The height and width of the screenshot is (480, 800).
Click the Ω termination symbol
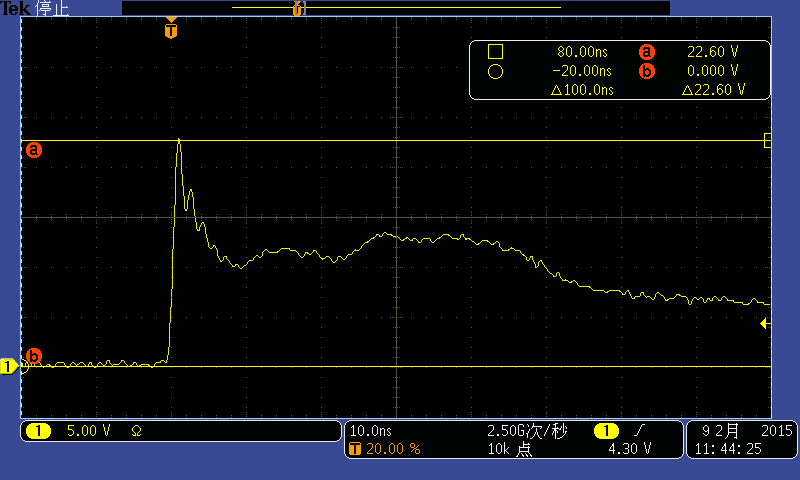(136, 432)
